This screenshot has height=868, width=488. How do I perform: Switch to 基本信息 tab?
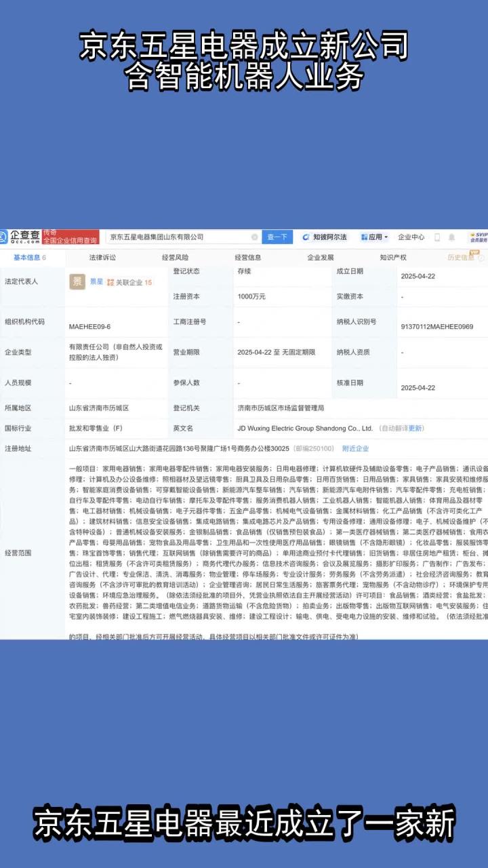tap(30, 258)
